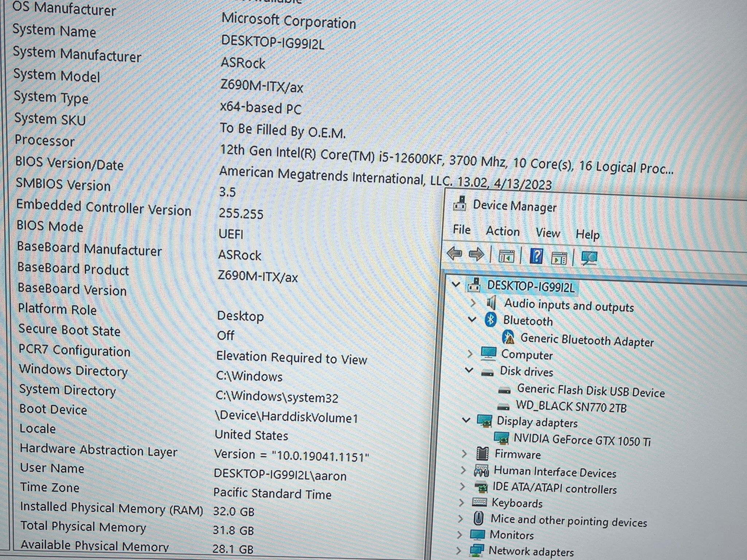Click the Secure Boot State row label
Viewport: 747px width, 560px height.
tap(69, 330)
